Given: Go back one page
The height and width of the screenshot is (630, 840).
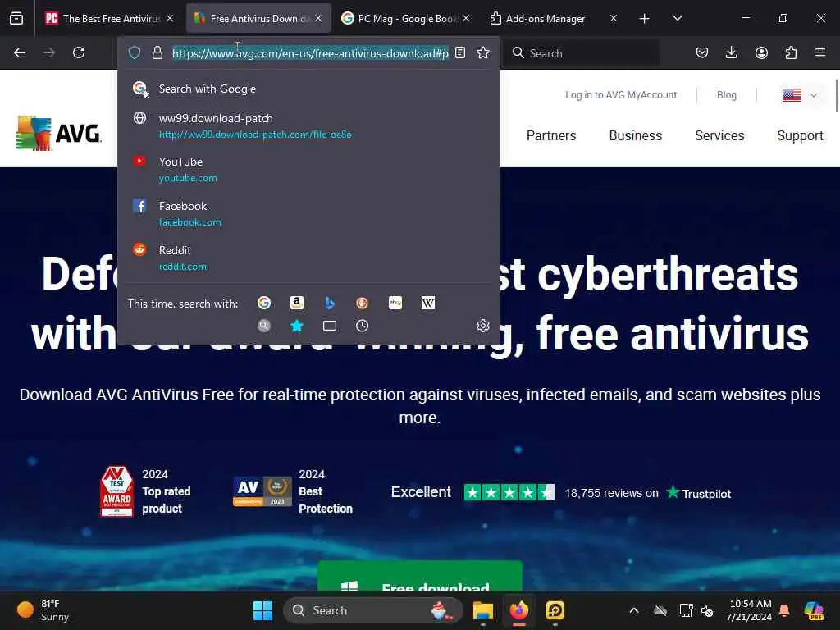Looking at the screenshot, I should click(x=20, y=52).
